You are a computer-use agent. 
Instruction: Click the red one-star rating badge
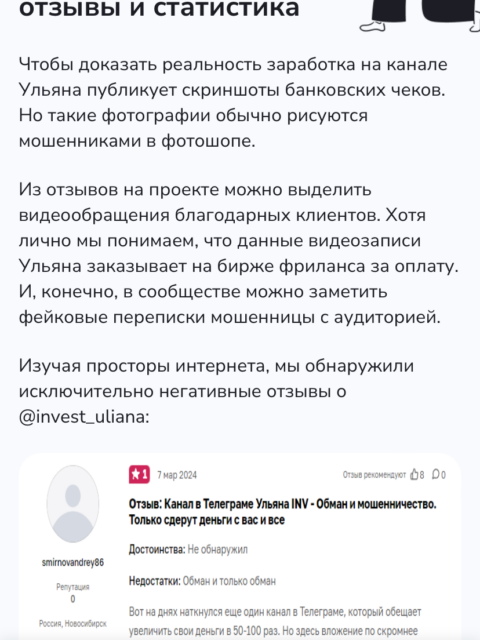[139, 475]
